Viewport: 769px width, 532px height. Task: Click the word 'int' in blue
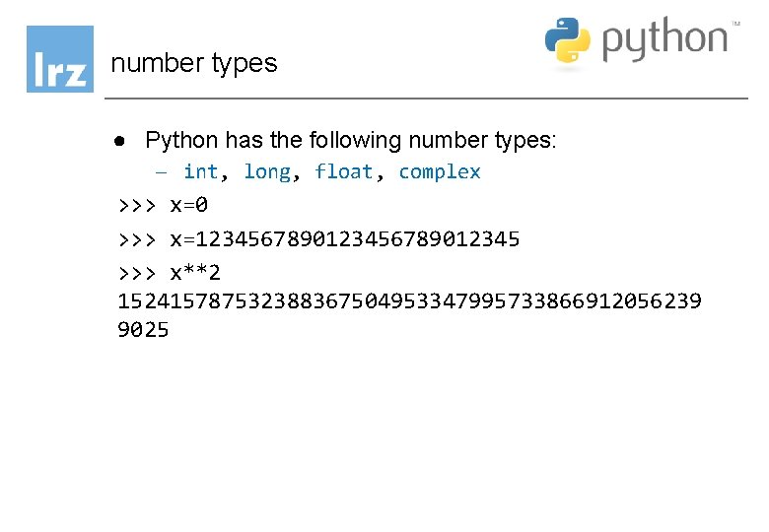(200, 171)
